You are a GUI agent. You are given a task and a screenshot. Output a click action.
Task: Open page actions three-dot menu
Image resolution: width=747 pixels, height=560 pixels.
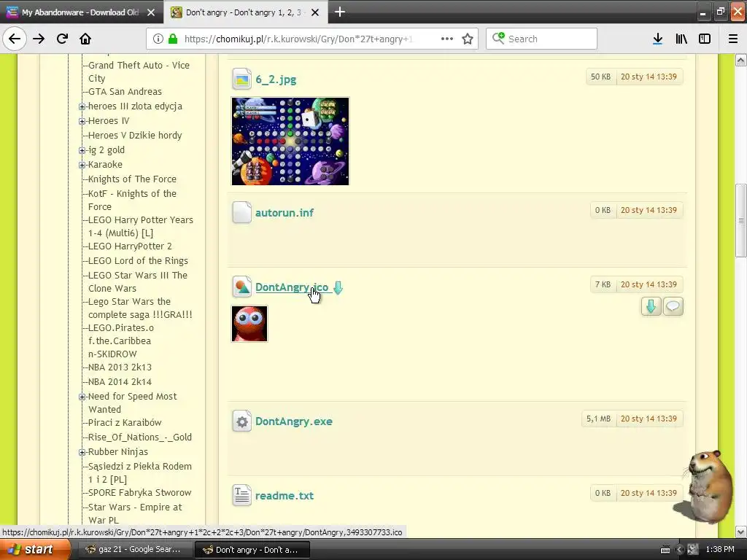click(x=447, y=39)
